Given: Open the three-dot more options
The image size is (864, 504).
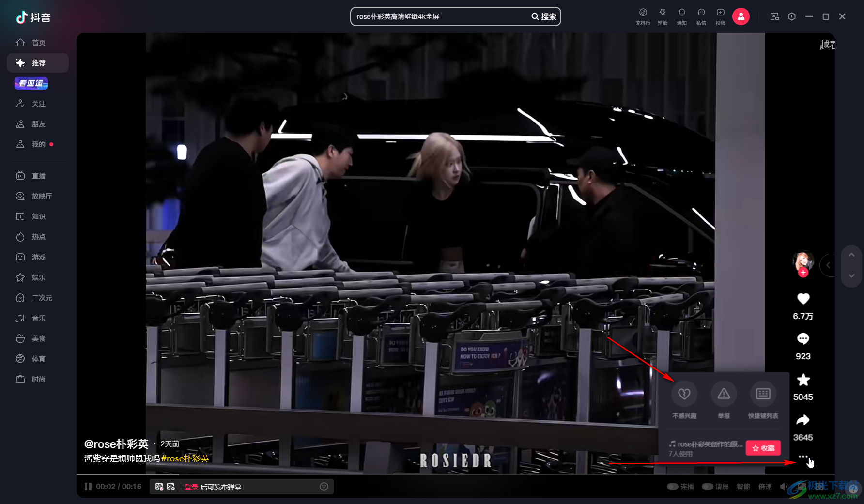Looking at the screenshot, I should tap(803, 457).
